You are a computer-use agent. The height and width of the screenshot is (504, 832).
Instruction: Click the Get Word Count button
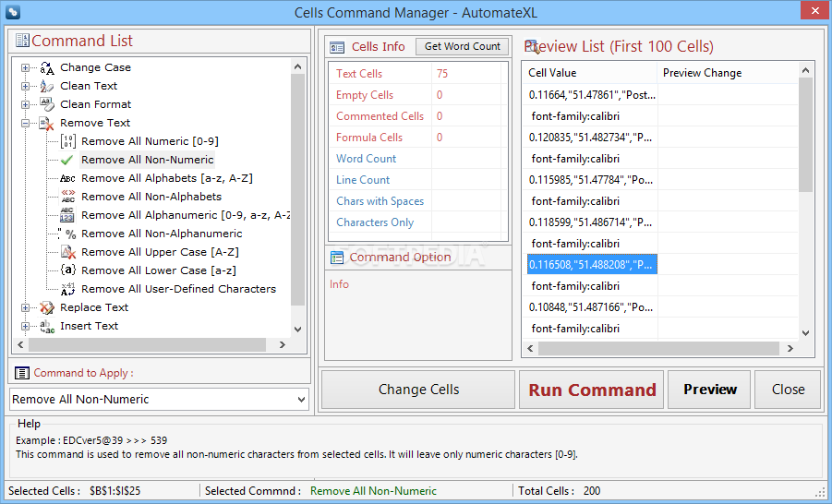point(462,47)
